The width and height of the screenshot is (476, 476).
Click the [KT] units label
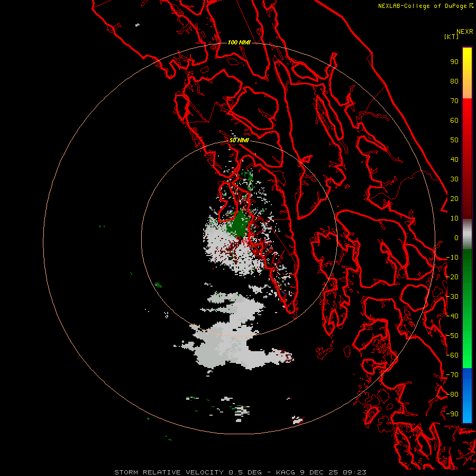tap(451, 36)
